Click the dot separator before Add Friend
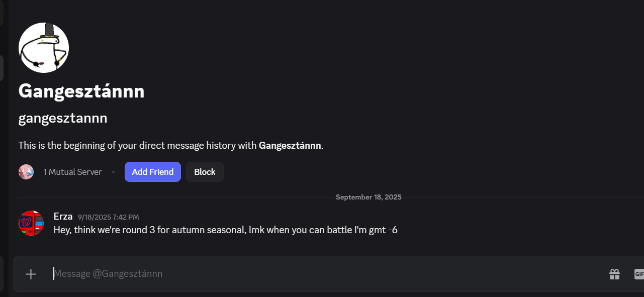 pyautogui.click(x=113, y=172)
